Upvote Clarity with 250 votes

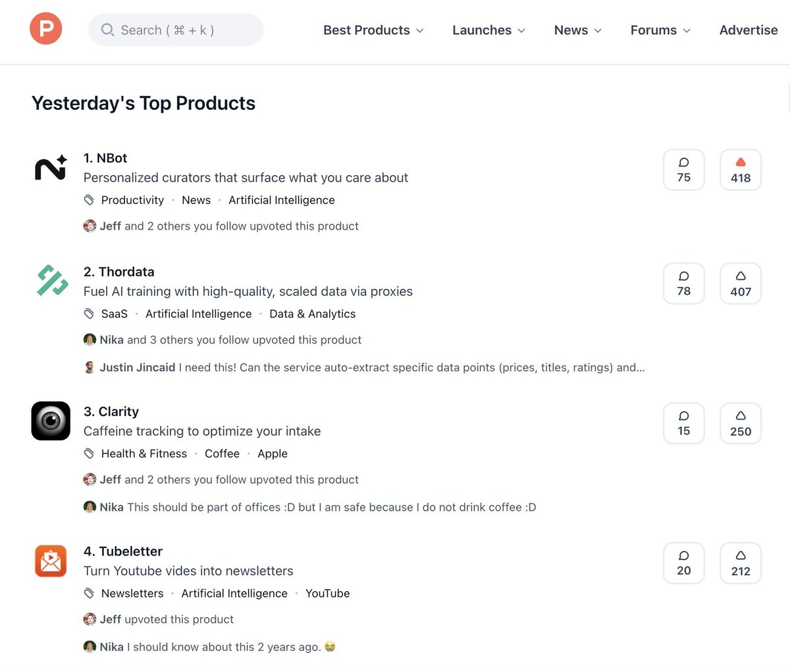[x=741, y=423]
